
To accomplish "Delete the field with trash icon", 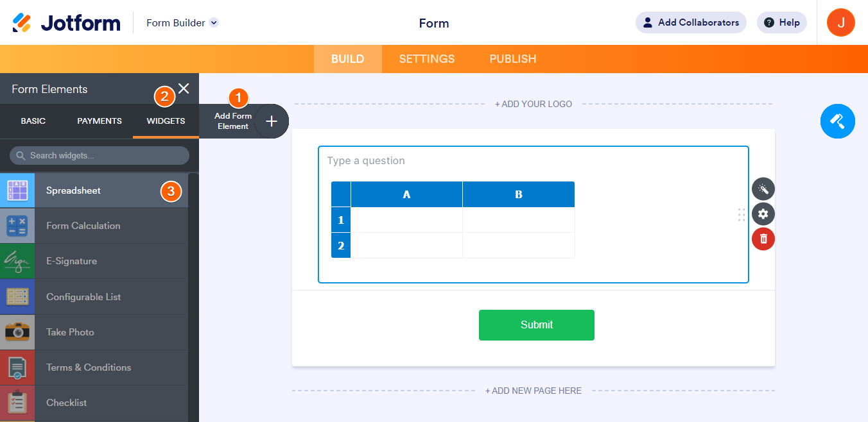I will (x=763, y=239).
